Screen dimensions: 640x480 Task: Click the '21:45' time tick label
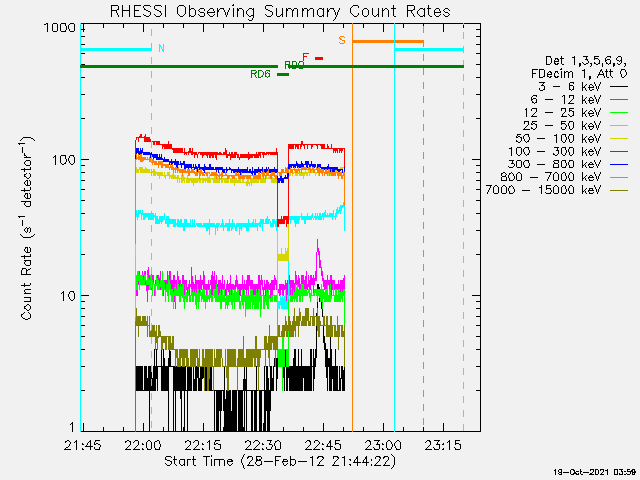point(82,445)
